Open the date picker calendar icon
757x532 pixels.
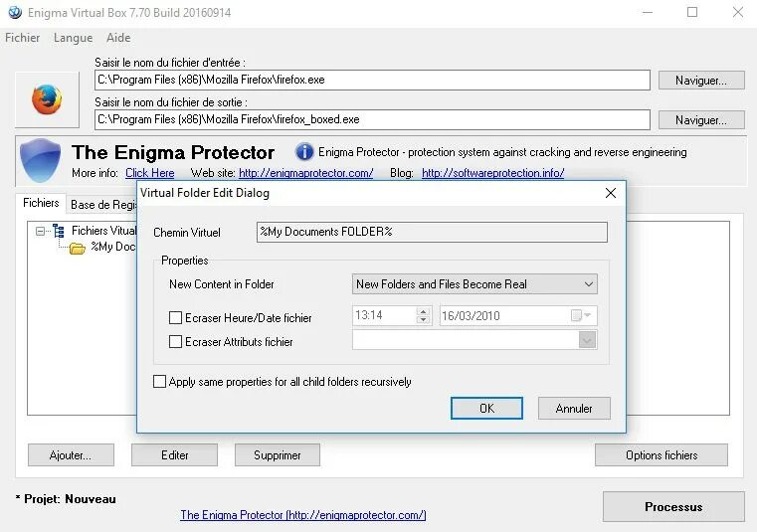click(581, 316)
